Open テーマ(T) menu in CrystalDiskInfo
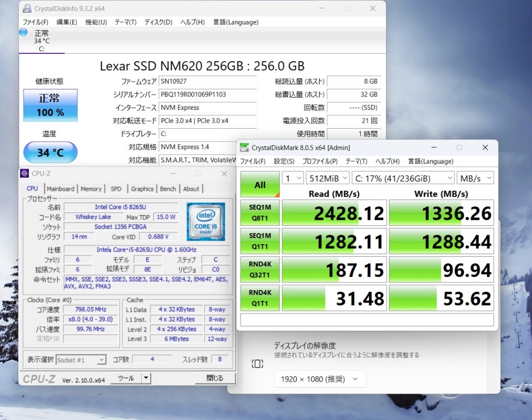Screen dimensions: 532x420 (x=125, y=22)
